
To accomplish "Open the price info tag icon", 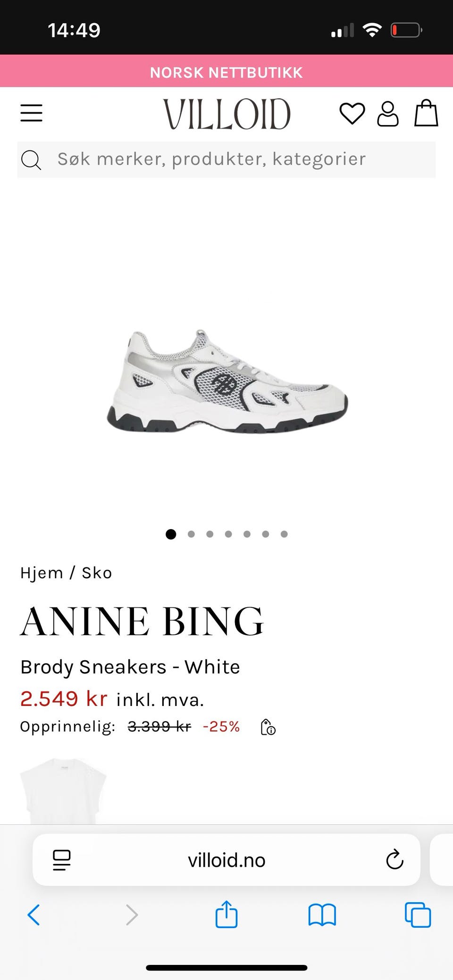I will tap(268, 727).
